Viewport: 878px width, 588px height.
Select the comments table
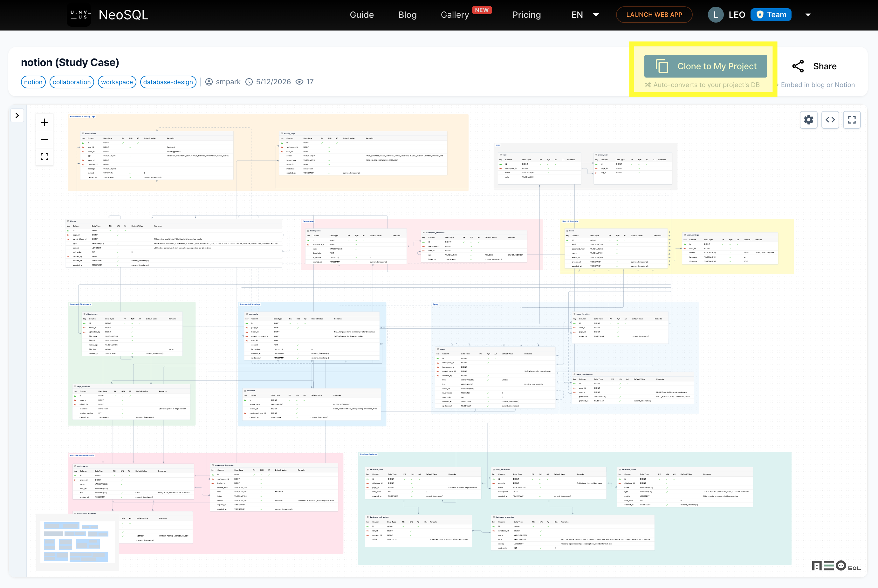pyautogui.click(x=312, y=336)
